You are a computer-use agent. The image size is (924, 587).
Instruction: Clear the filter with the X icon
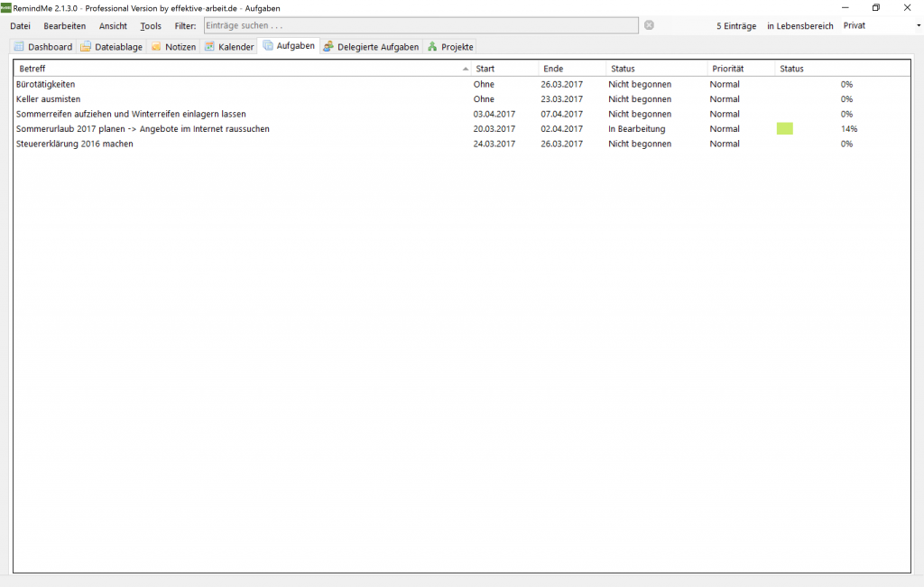(649, 25)
